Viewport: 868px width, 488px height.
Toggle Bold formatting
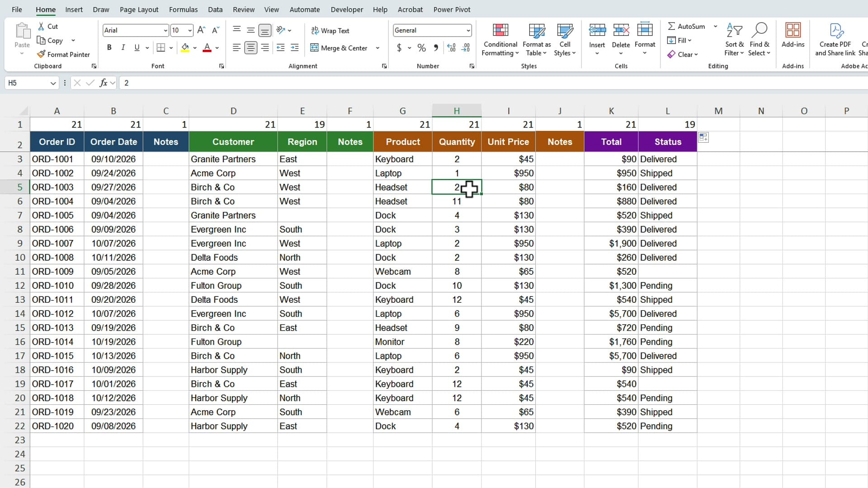click(x=109, y=48)
